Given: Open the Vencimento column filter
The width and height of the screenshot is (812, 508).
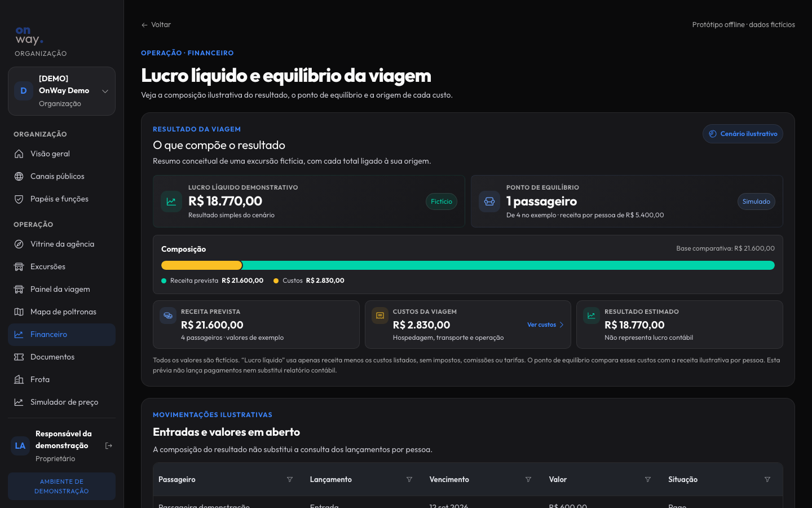Looking at the screenshot, I should (528, 479).
